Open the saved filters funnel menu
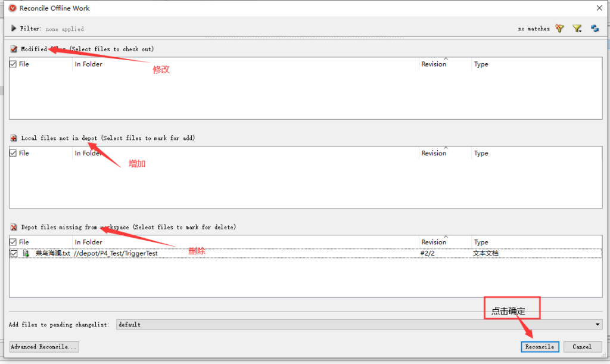 pos(577,28)
